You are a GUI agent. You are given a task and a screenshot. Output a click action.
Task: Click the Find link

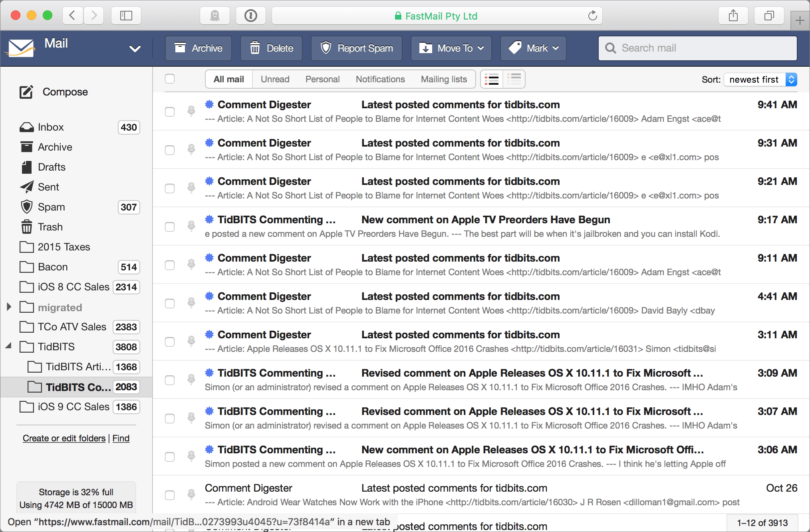[x=121, y=438]
